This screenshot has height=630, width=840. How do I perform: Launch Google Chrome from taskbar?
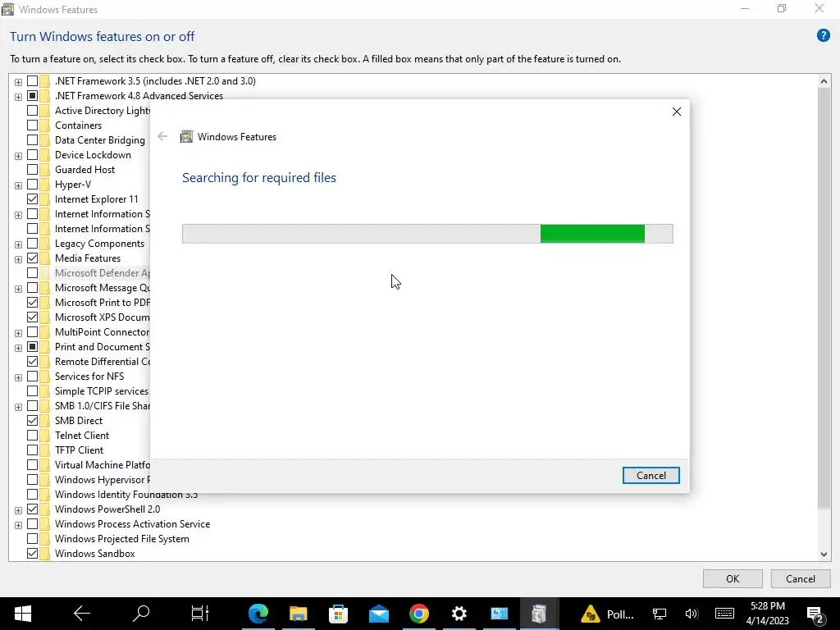419,614
